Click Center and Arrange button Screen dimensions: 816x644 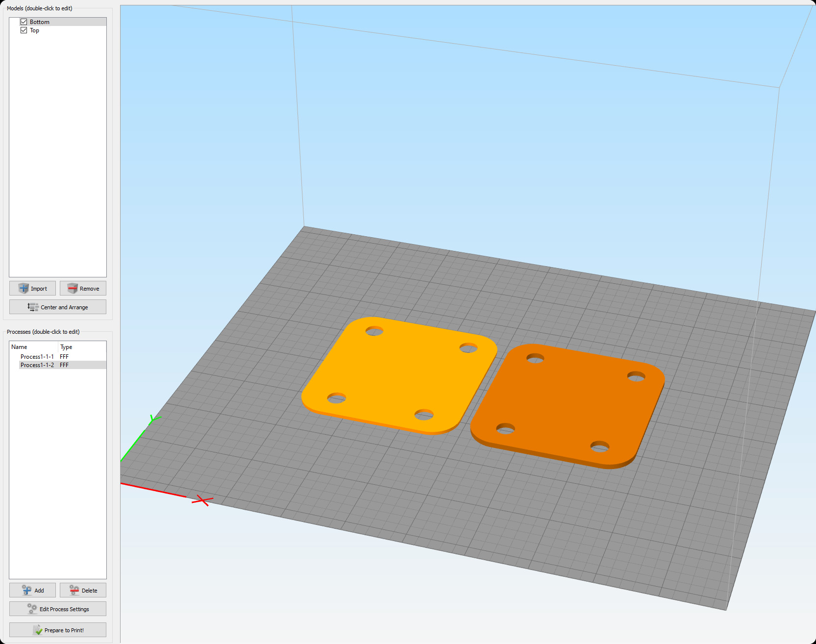pyautogui.click(x=58, y=307)
